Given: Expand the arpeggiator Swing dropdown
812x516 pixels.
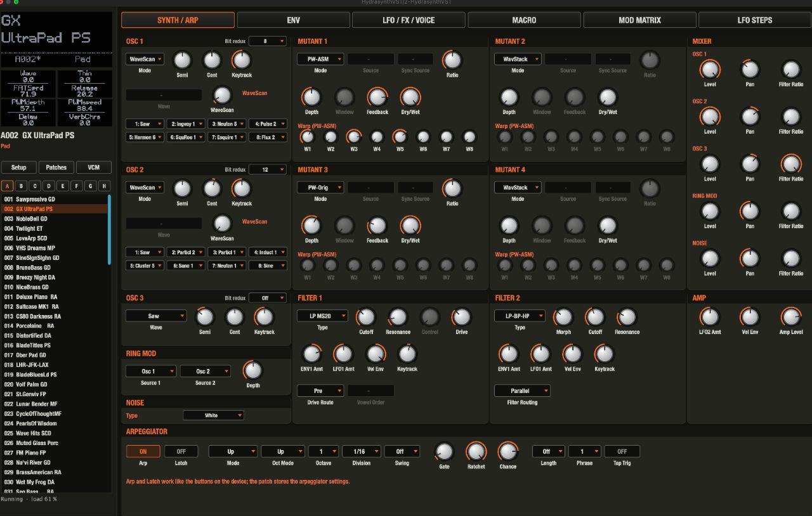Looking at the screenshot, I should click(x=402, y=451).
